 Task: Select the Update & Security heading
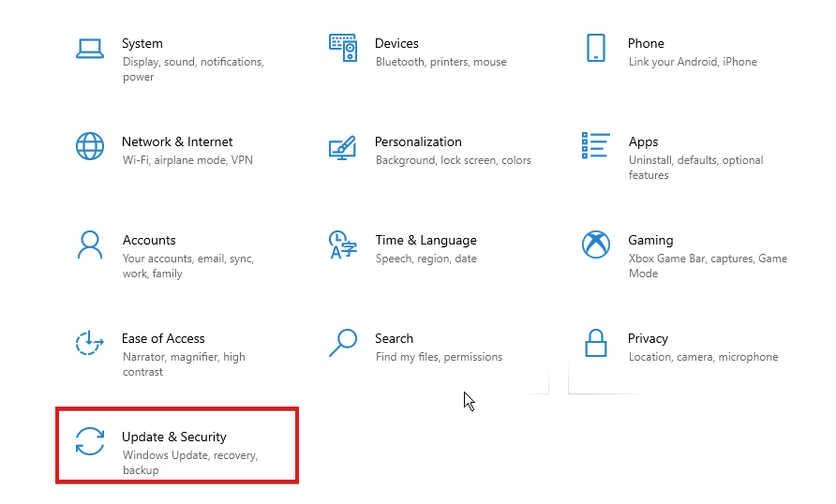click(x=174, y=437)
